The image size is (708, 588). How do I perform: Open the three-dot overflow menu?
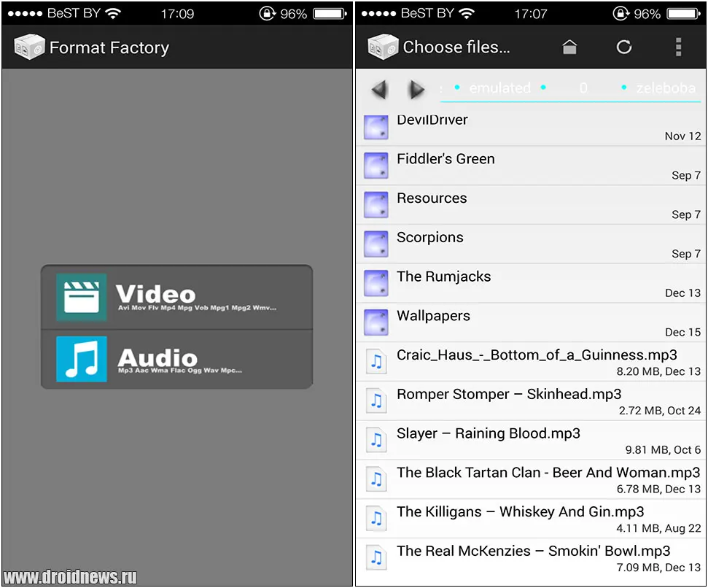point(678,47)
